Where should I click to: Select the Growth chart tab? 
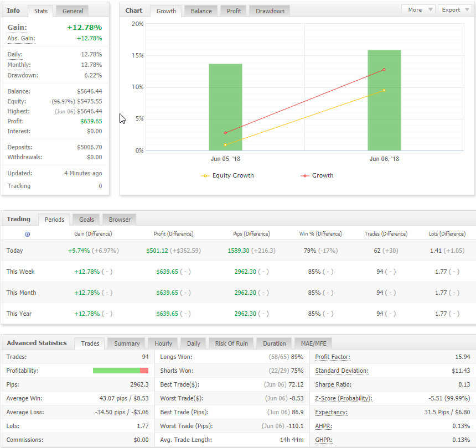[x=166, y=11]
